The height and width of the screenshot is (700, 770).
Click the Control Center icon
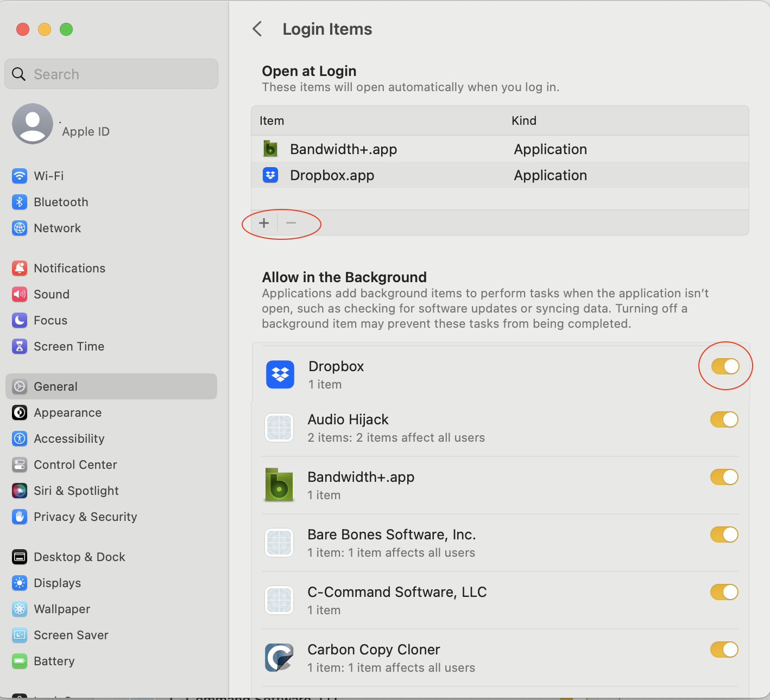20,464
